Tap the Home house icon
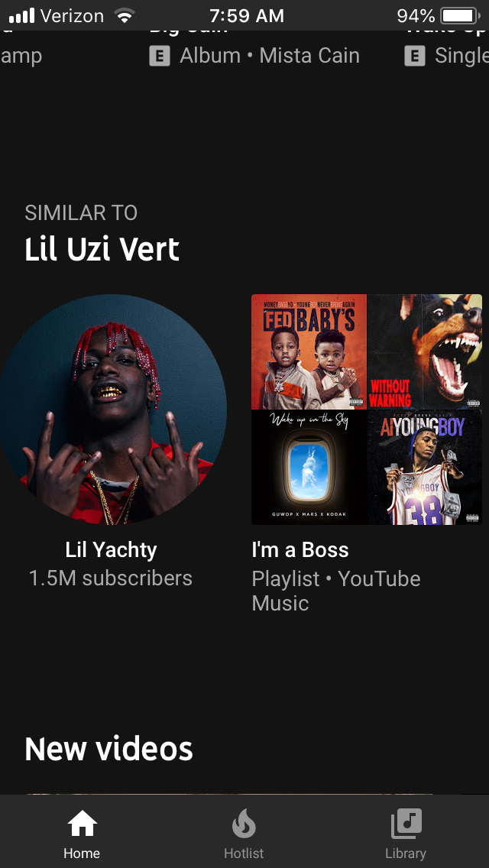Screen dimensions: 489x868 point(82,823)
